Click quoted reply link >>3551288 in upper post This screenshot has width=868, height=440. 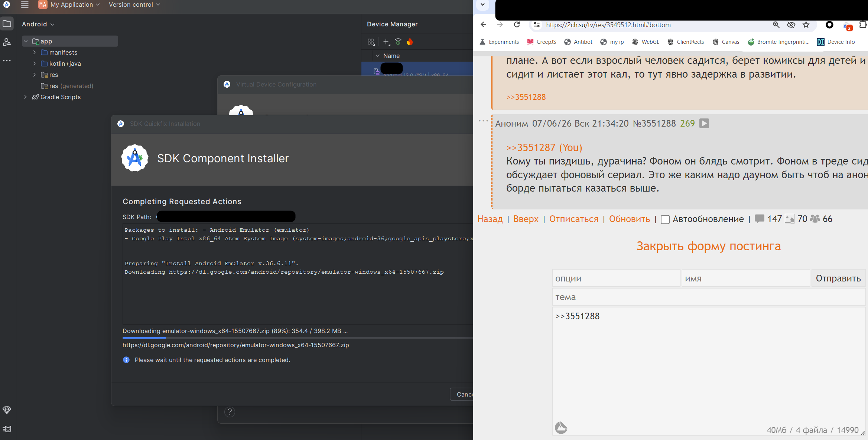[526, 97]
